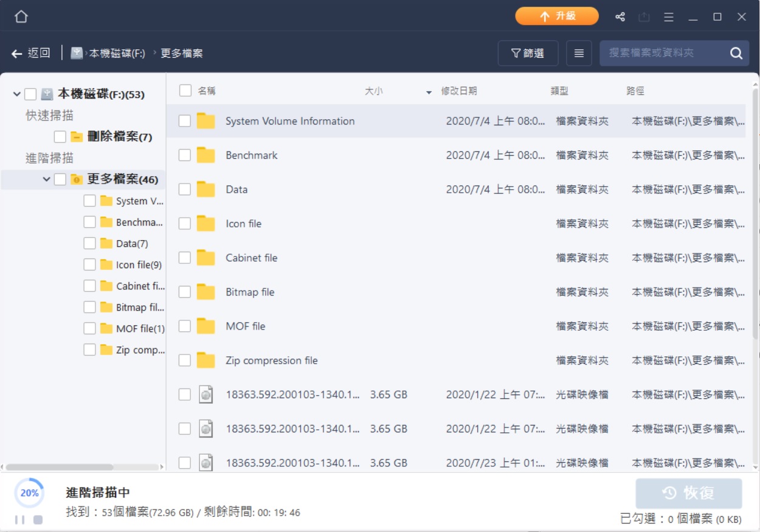
Task: Click the Zip compression file name text
Action: [272, 361]
